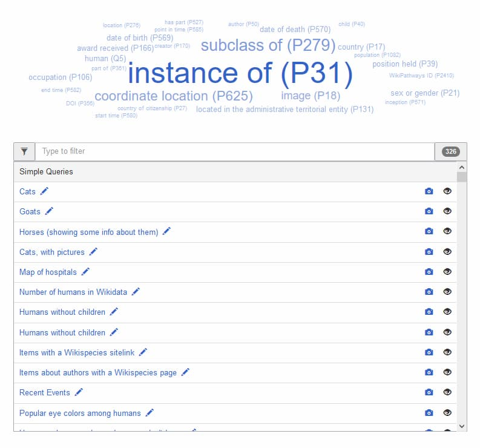Open the Horses (showing some info about them) query
The image size is (480, 448).
88,232
